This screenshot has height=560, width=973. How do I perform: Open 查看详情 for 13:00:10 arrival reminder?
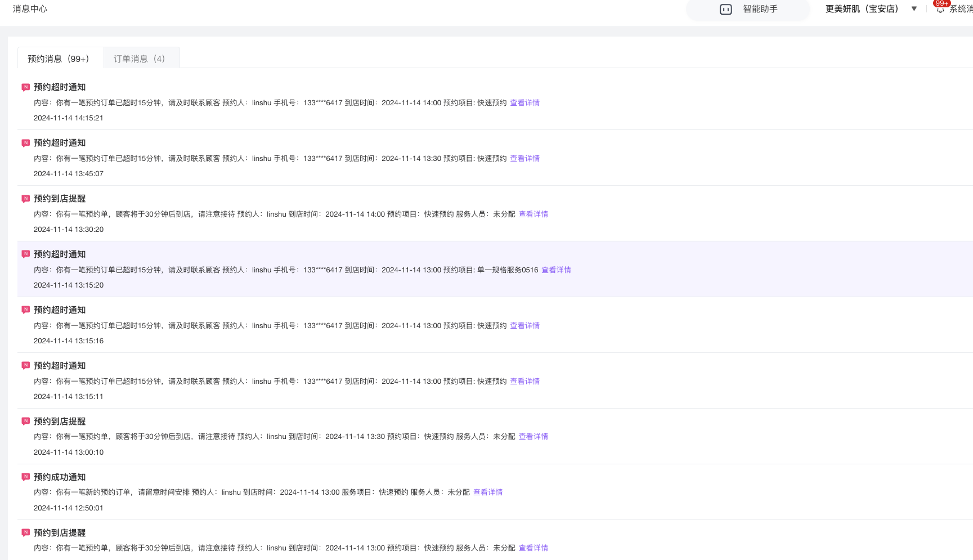[x=533, y=437]
